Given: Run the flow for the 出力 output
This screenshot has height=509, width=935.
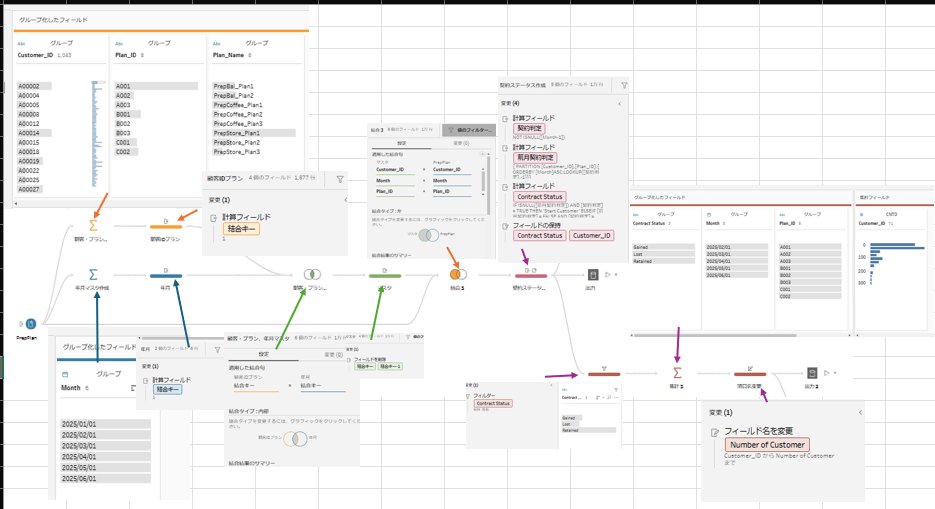Looking at the screenshot, I should point(608,275).
